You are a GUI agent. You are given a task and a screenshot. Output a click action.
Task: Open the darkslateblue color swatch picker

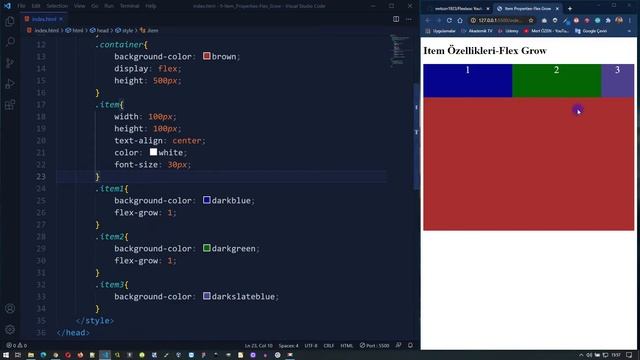pyautogui.click(x=207, y=296)
